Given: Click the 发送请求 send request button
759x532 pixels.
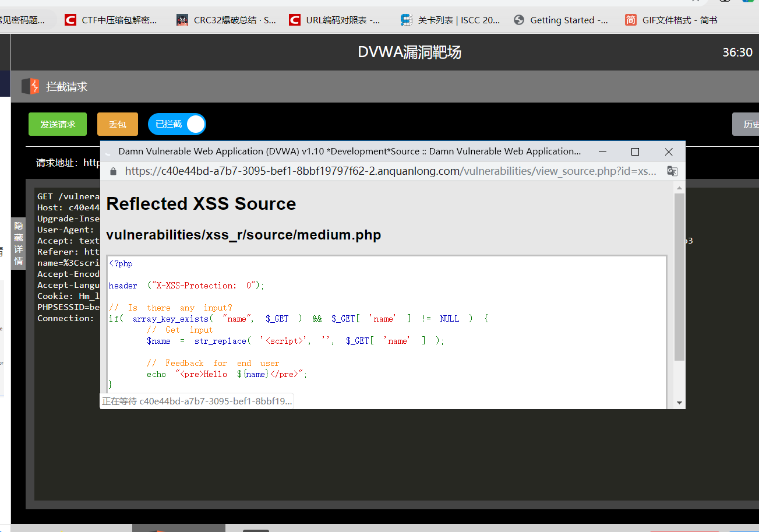Looking at the screenshot, I should click(x=58, y=124).
